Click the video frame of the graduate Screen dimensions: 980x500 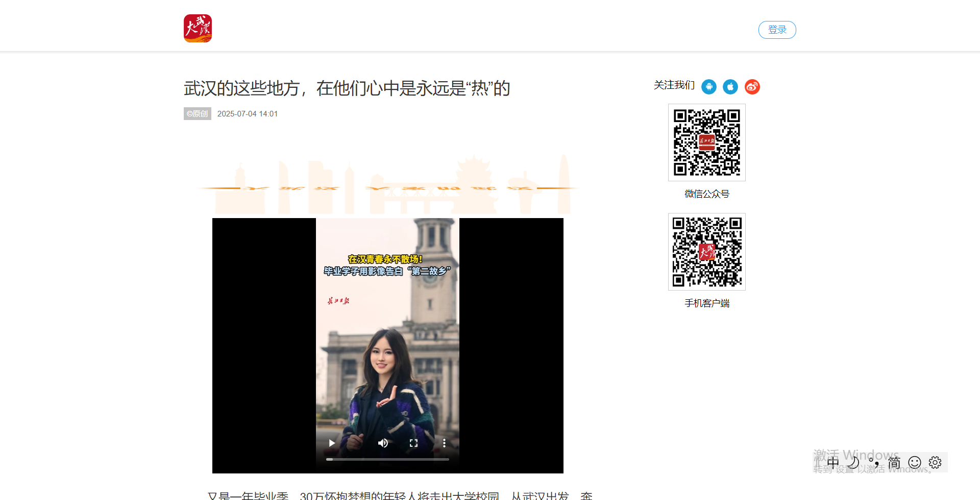pos(388,346)
